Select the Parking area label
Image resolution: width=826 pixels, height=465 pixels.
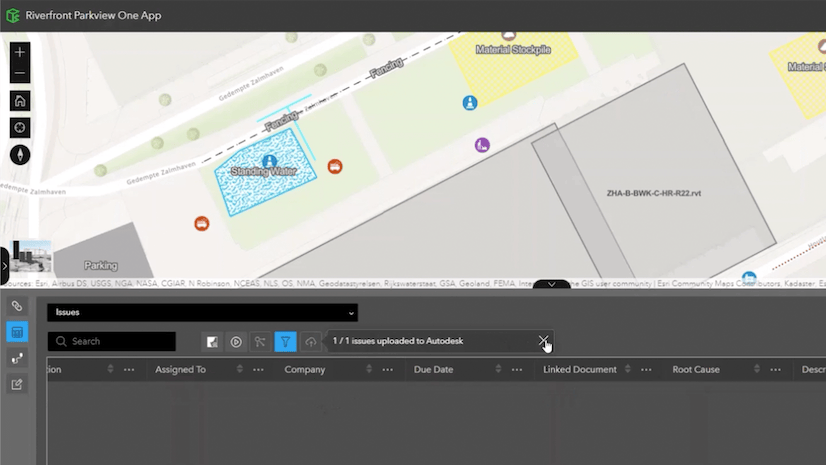click(x=101, y=265)
